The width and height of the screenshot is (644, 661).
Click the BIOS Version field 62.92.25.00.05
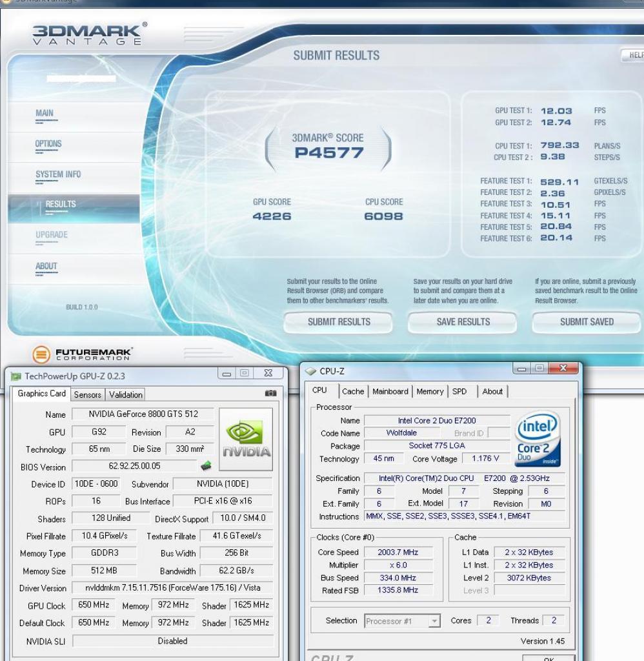pyautogui.click(x=134, y=466)
